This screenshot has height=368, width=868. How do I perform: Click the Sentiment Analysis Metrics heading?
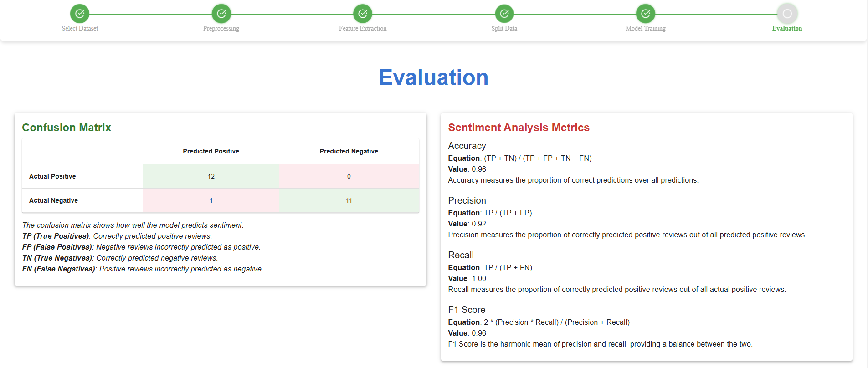(x=519, y=128)
